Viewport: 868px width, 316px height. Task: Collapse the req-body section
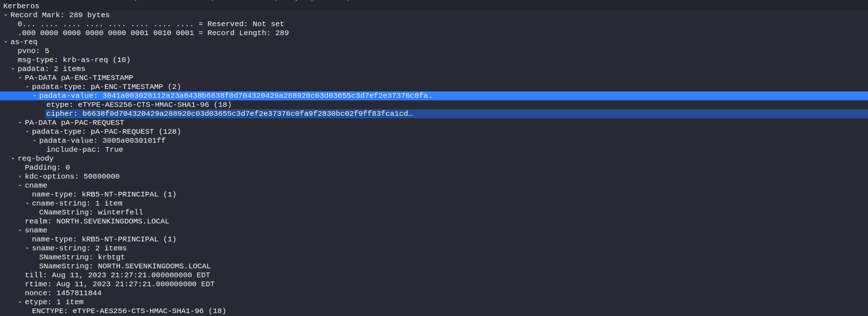coord(13,158)
